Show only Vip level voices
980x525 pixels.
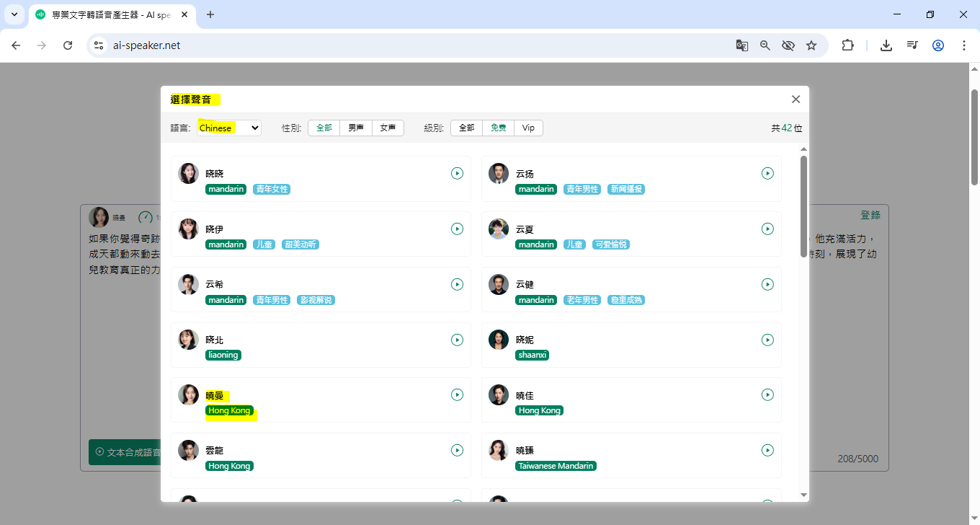(x=528, y=128)
